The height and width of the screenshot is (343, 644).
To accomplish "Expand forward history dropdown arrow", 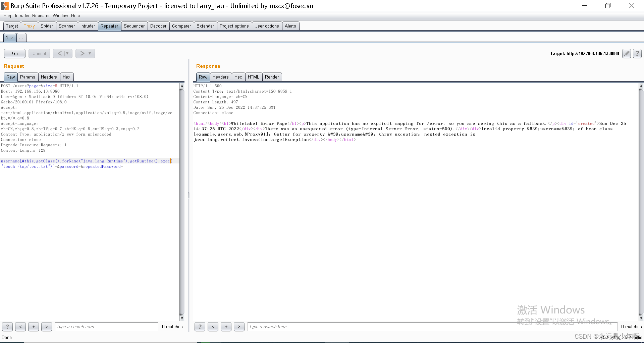I will (x=90, y=53).
